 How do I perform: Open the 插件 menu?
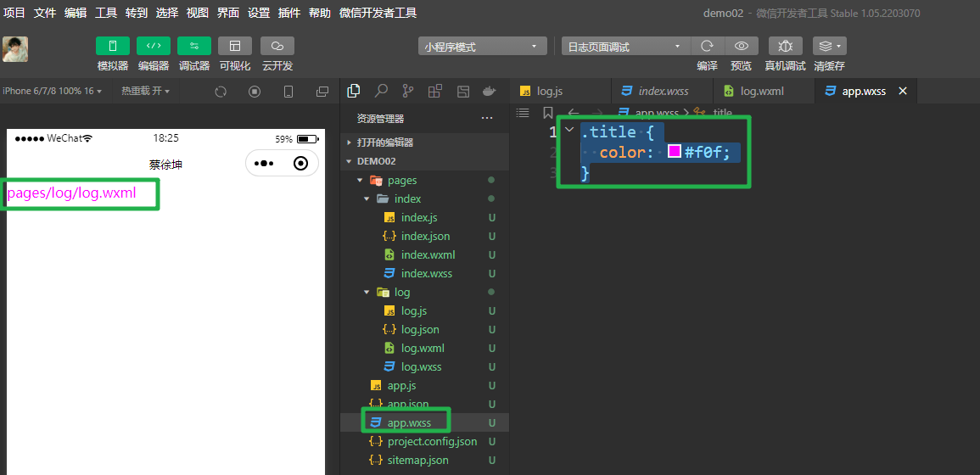(289, 13)
